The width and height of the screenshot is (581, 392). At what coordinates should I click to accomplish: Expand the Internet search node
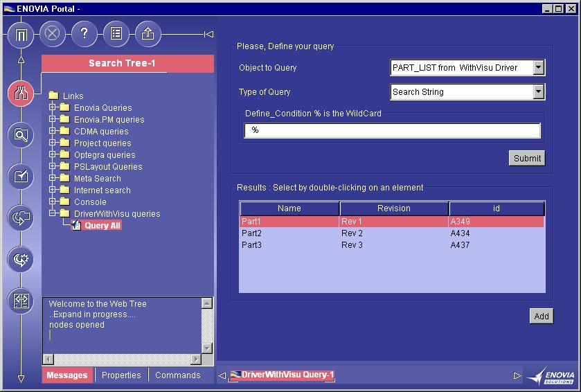pos(52,190)
